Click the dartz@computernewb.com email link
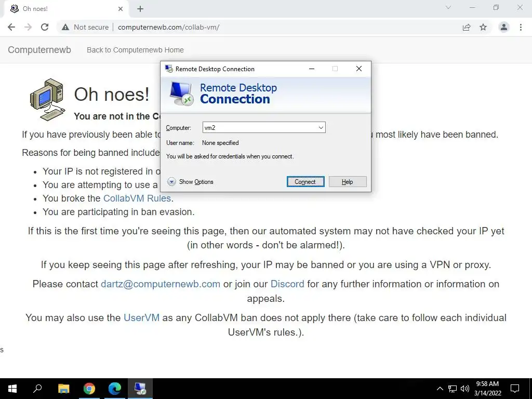Image resolution: width=532 pixels, height=399 pixels. [161, 284]
